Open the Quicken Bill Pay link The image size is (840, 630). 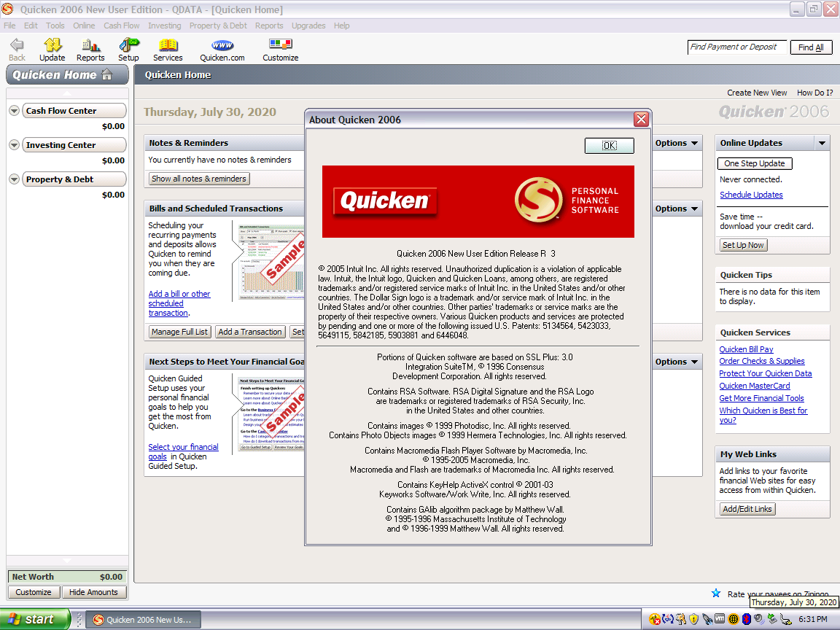[746, 349]
